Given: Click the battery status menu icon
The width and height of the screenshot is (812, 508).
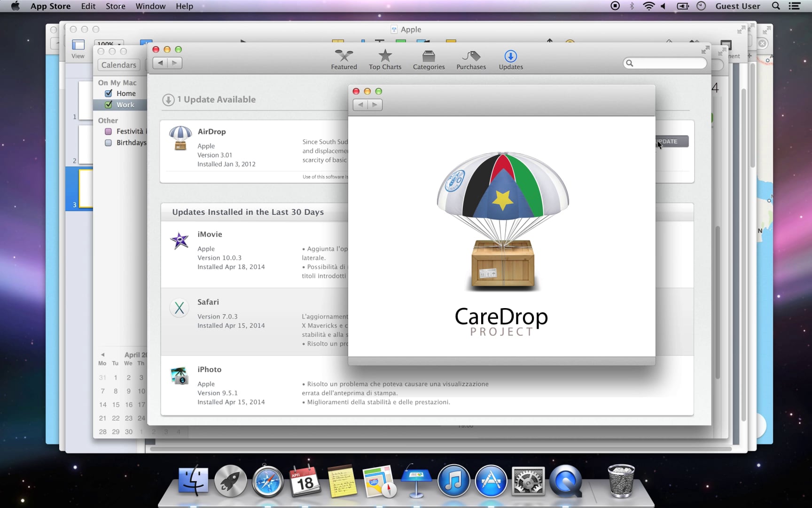Looking at the screenshot, I should [x=683, y=6].
